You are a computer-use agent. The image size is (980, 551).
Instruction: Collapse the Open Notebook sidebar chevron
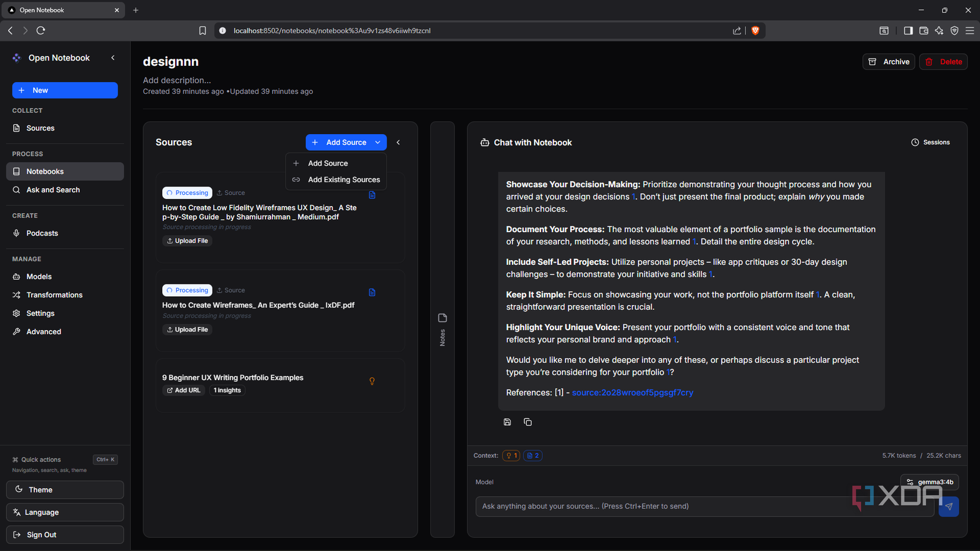[113, 58]
